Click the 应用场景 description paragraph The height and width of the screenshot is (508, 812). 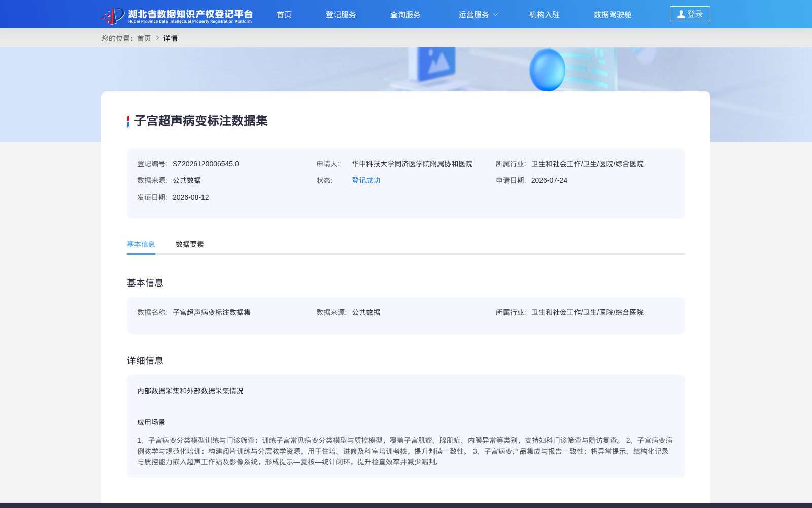(405, 451)
